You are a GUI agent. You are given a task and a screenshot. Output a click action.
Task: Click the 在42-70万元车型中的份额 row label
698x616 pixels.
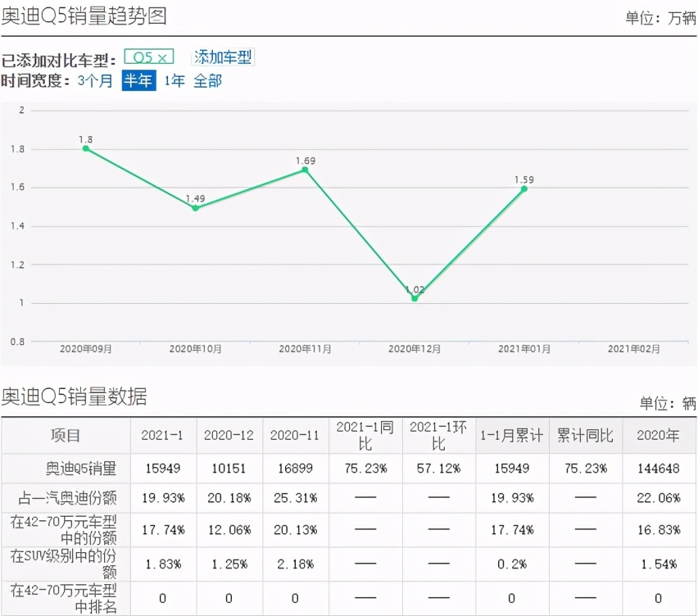pyautogui.click(x=64, y=530)
